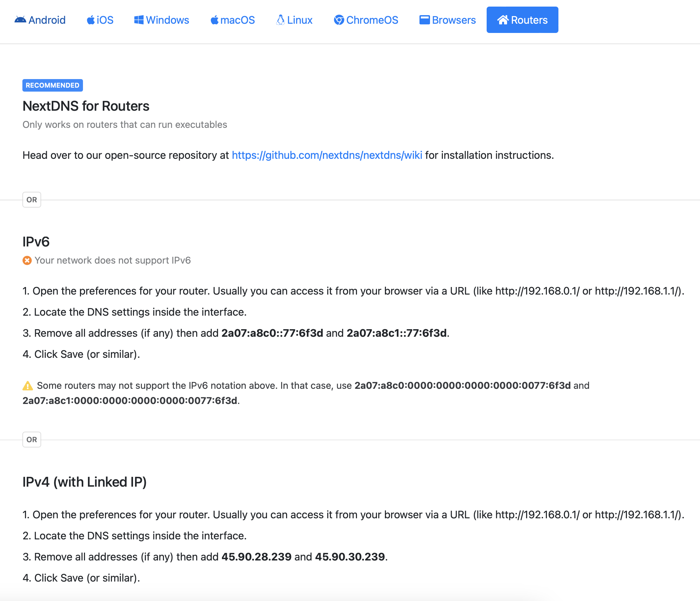Click the OR label above IPv4
This screenshot has width=700, height=601.
(x=32, y=440)
